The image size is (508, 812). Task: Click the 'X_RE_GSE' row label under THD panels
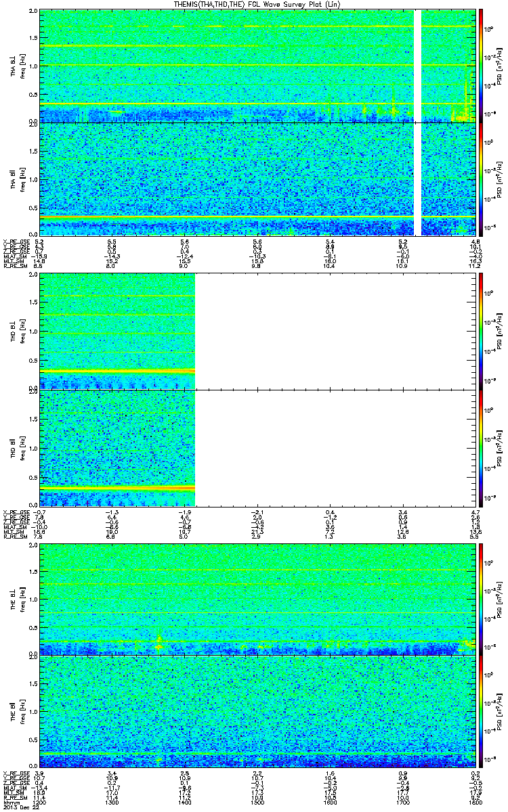[x=16, y=512]
